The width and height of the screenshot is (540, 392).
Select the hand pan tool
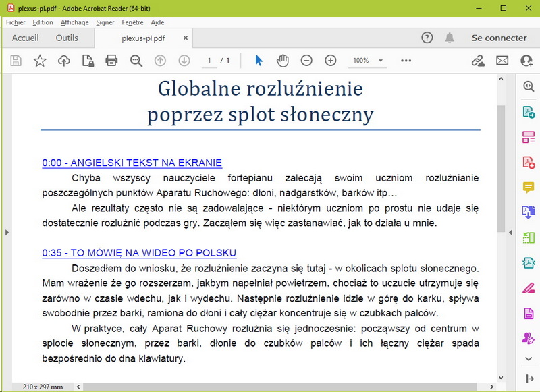click(x=282, y=61)
